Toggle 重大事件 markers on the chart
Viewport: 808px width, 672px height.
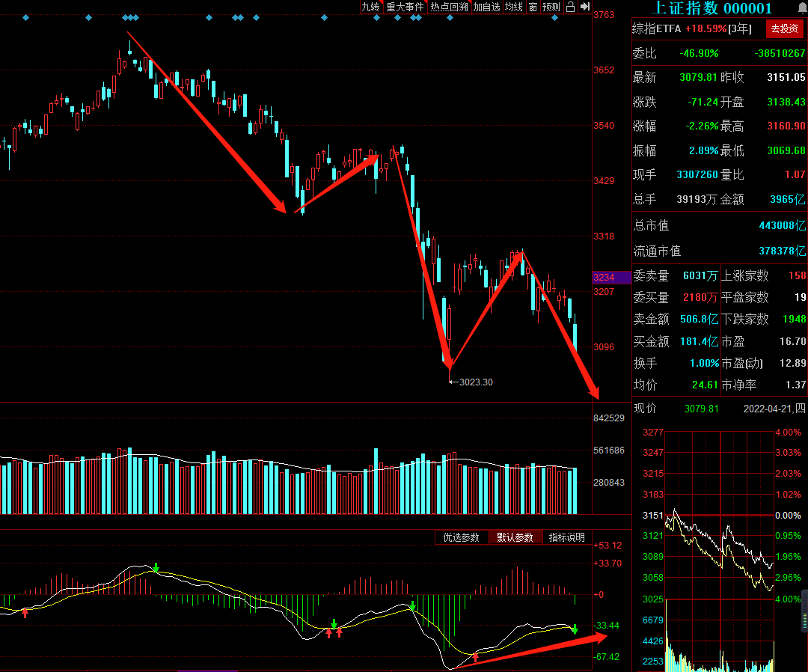pyautogui.click(x=405, y=7)
